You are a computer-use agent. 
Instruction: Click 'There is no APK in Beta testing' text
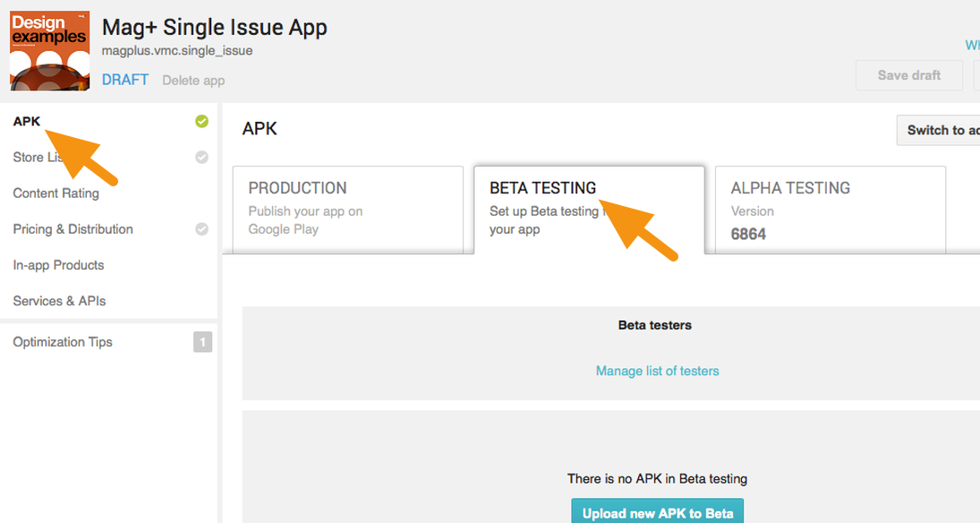(x=658, y=478)
